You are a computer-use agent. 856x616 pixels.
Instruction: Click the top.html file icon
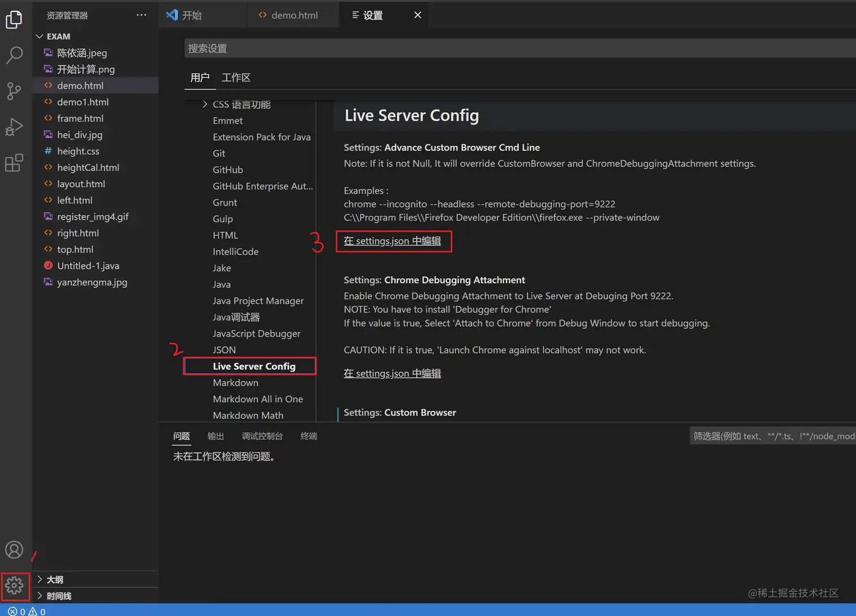coord(48,249)
